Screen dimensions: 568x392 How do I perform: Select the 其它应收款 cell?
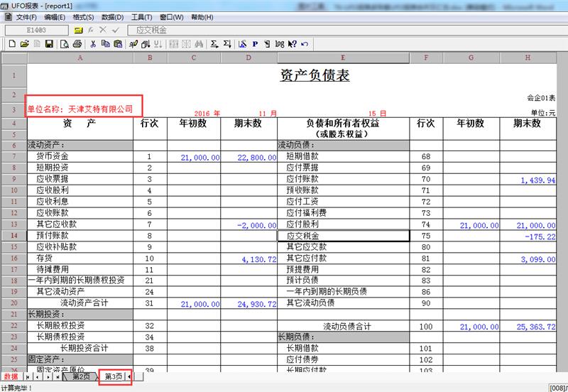click(80, 224)
